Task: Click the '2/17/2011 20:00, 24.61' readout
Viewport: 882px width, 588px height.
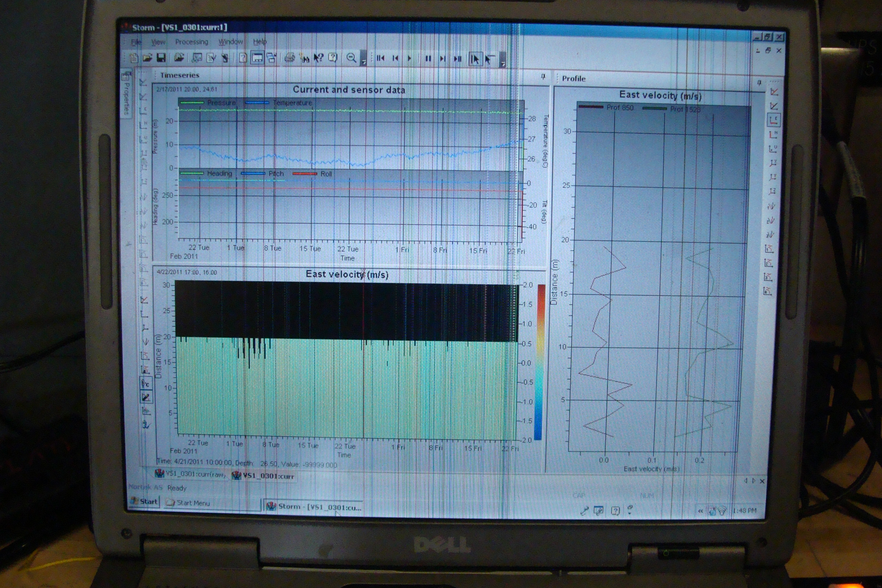Action: click(x=186, y=89)
